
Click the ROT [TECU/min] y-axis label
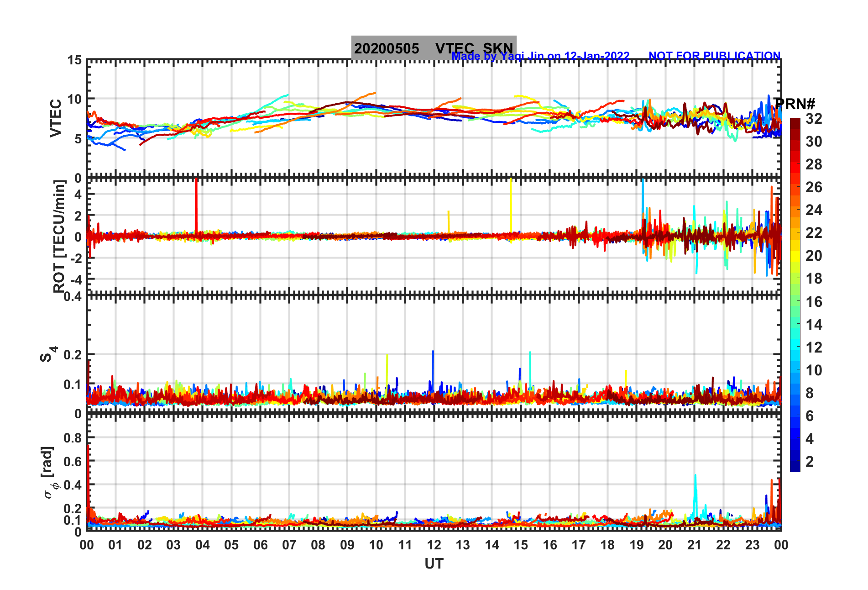click(x=59, y=236)
